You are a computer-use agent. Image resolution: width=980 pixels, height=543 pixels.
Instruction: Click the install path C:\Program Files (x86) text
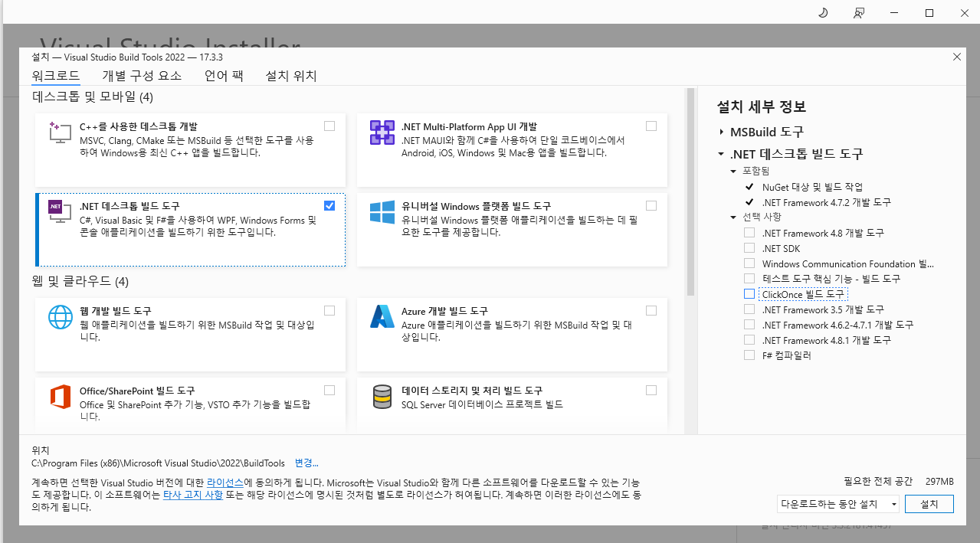point(158,463)
